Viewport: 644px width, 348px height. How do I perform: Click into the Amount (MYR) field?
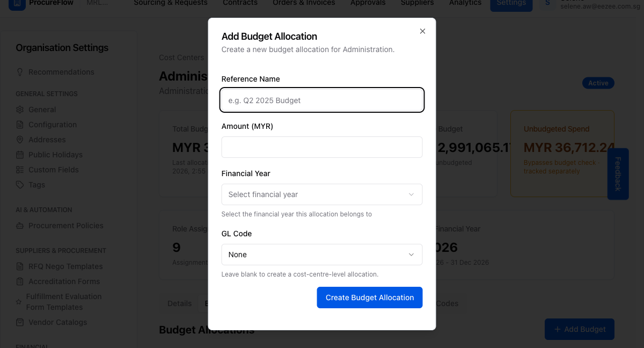[x=322, y=147]
